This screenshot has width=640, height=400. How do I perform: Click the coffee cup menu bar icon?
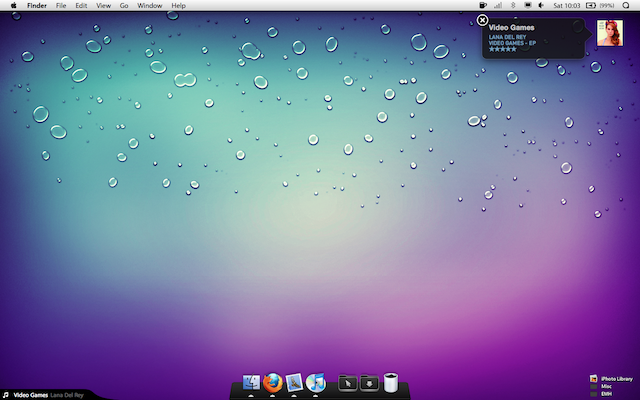483,5
